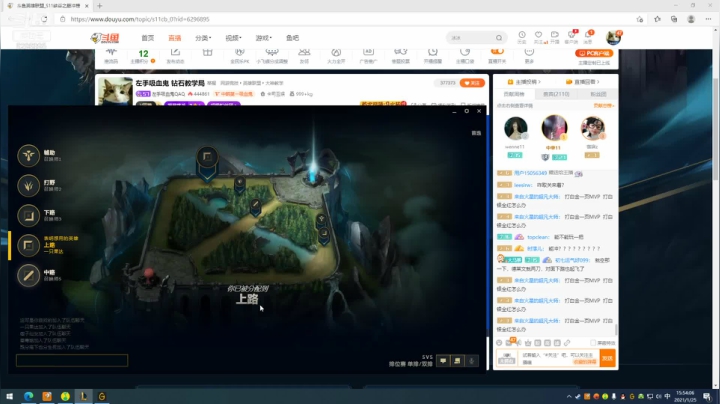Open the 直播 nav item

[x=174, y=38]
